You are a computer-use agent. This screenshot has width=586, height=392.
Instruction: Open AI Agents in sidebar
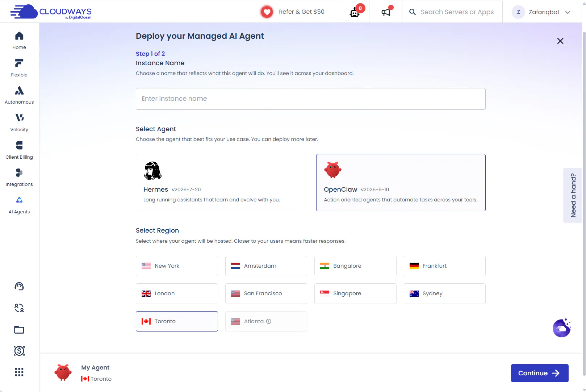click(19, 205)
